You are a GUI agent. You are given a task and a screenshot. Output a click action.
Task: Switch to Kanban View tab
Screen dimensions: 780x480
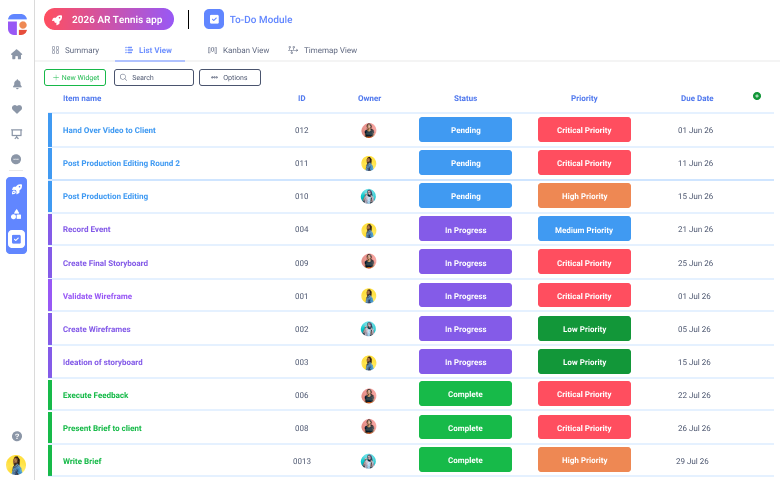(238, 50)
